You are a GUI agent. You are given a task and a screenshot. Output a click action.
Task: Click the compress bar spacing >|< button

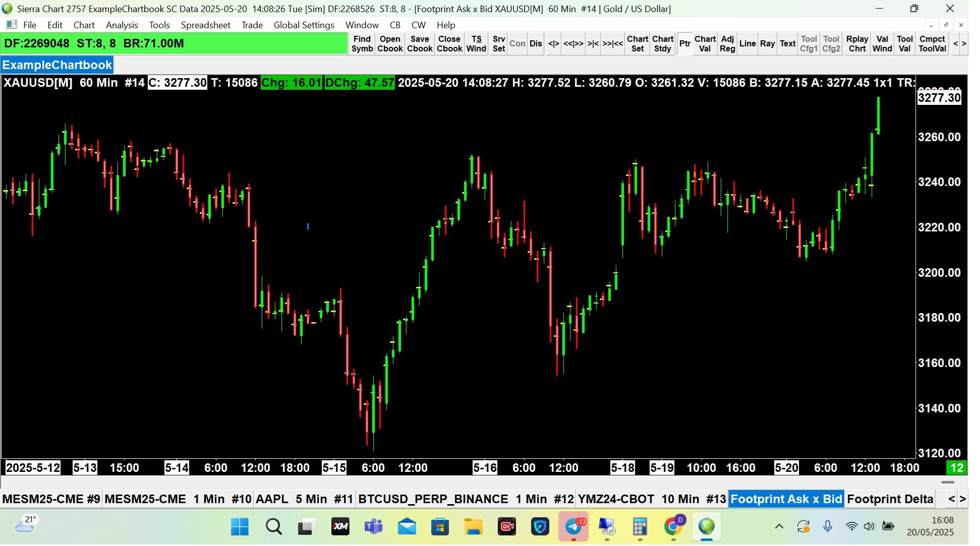pyautogui.click(x=593, y=44)
